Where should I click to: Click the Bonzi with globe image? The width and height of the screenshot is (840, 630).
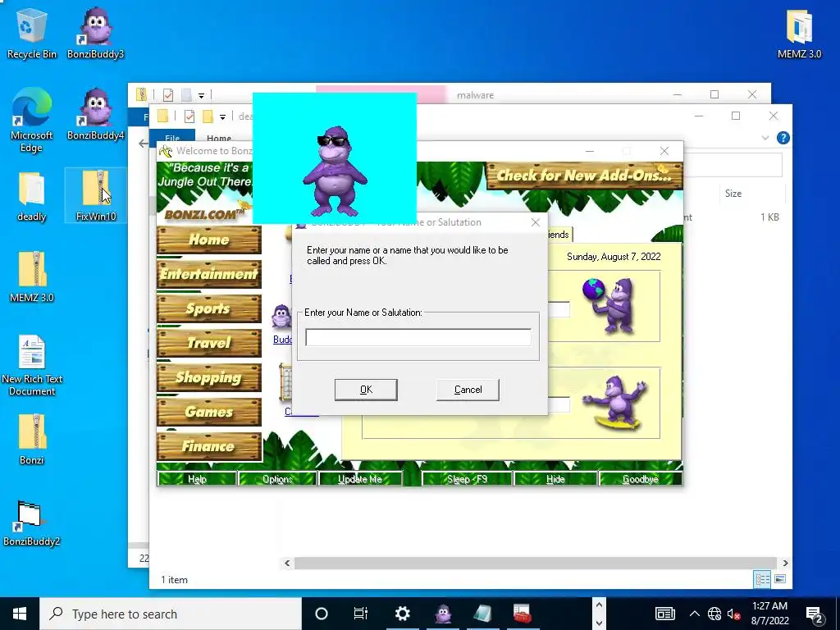[x=610, y=305]
